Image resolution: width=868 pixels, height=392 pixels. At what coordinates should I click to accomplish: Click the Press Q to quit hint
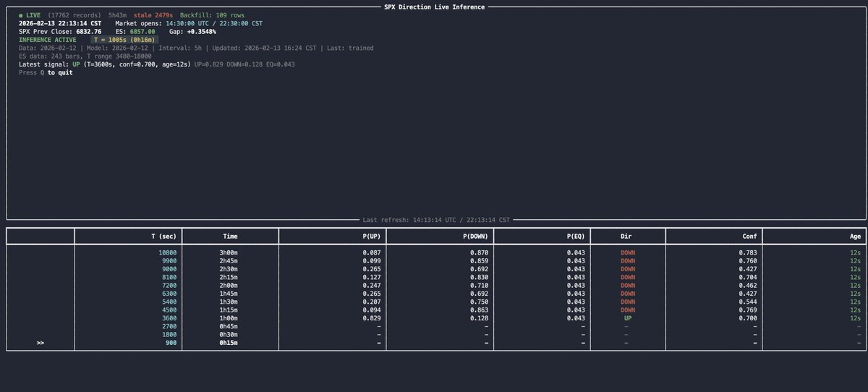[x=46, y=72]
